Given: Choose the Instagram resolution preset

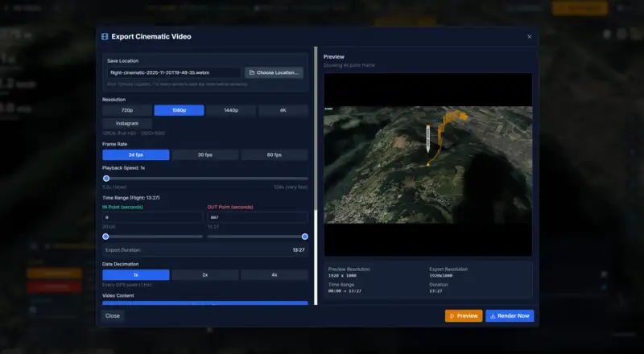Looking at the screenshot, I should tap(127, 123).
